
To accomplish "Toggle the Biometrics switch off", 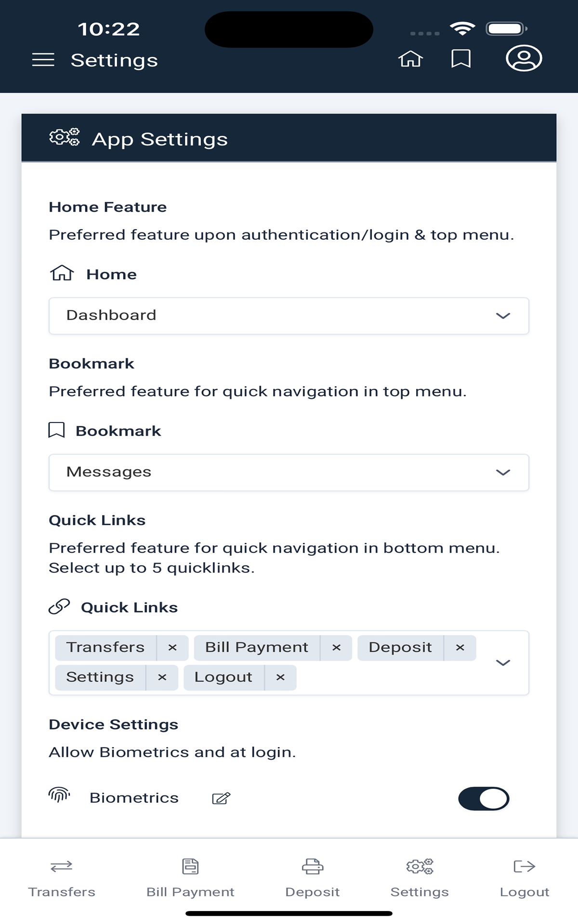I will (x=484, y=798).
